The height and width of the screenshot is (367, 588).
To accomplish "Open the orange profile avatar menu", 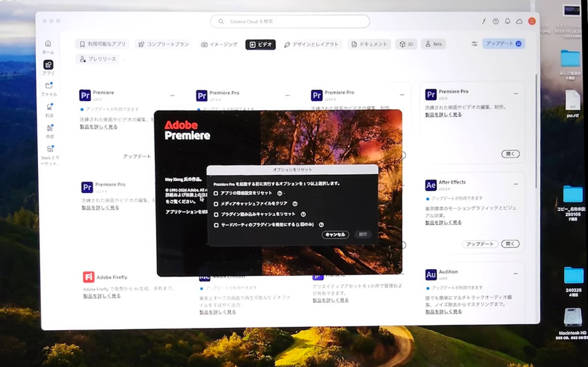I will 532,21.
